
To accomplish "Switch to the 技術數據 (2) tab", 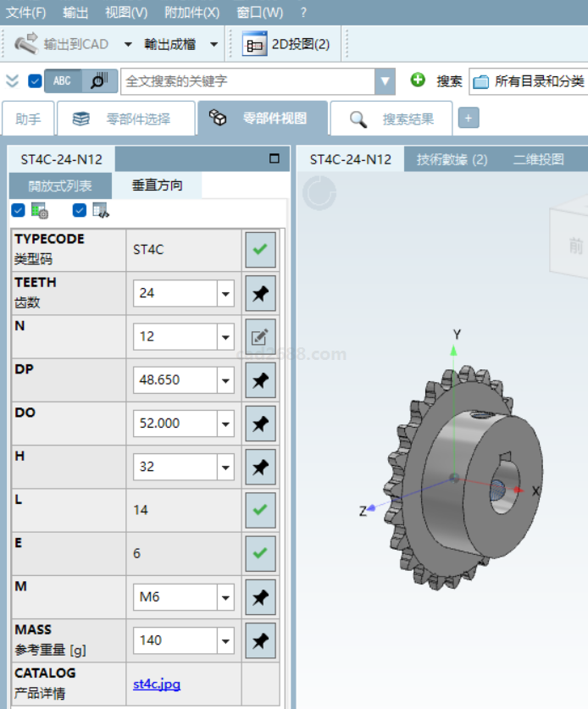I will coord(452,159).
